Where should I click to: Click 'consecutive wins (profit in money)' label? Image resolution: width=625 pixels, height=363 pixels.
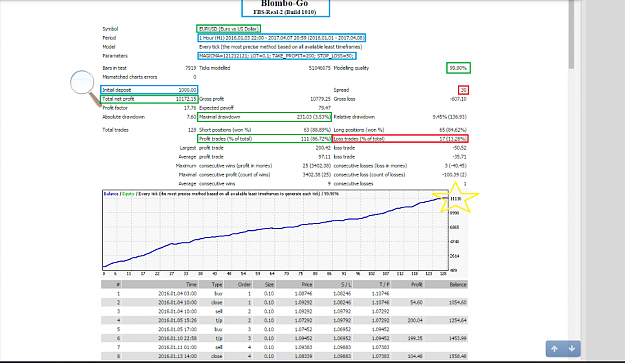click(235, 166)
